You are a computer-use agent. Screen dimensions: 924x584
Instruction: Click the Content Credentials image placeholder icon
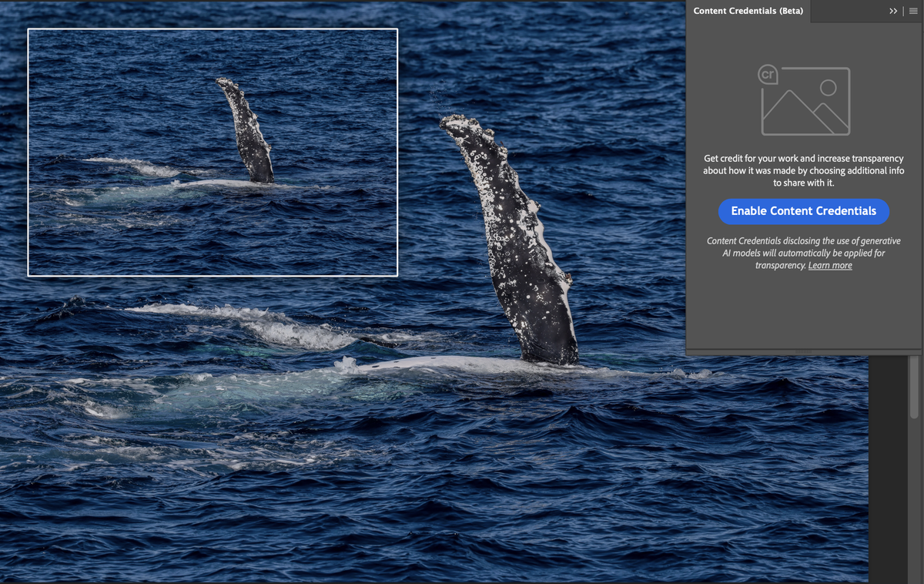pos(804,100)
